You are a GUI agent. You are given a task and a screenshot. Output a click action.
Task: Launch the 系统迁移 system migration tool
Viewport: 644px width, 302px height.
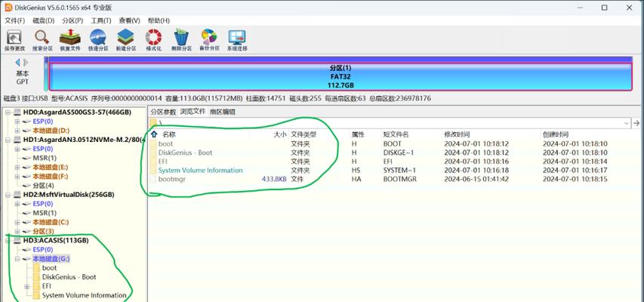click(x=237, y=40)
